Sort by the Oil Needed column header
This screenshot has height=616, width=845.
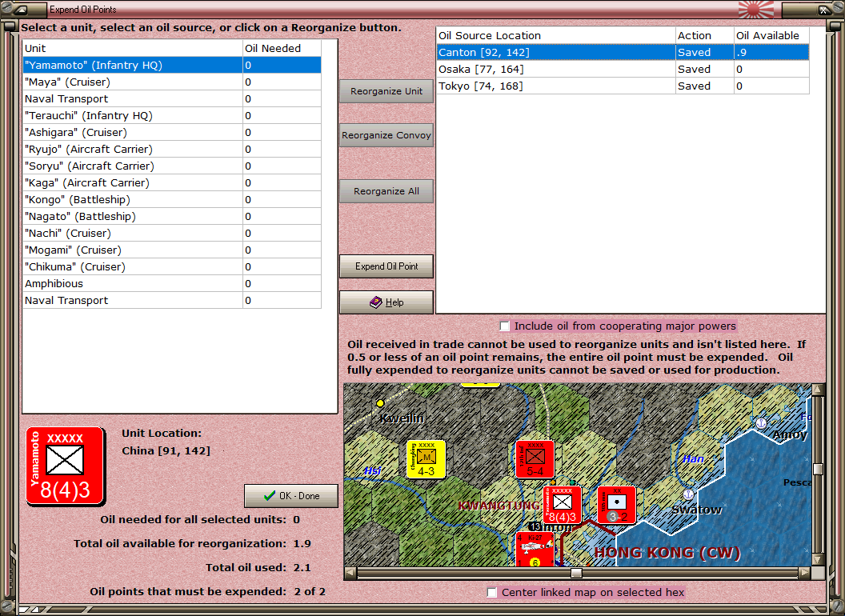click(282, 49)
